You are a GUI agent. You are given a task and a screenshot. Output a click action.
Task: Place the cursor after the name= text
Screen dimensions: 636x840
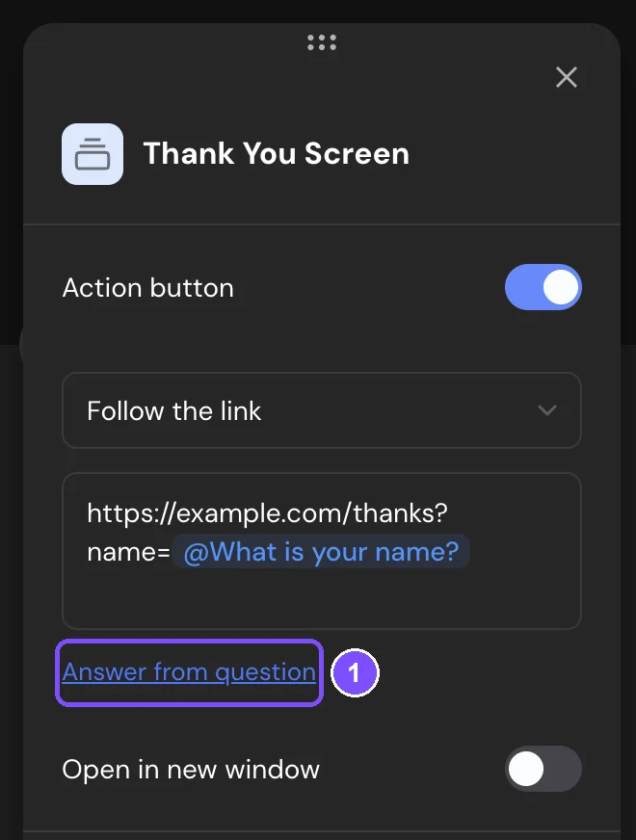(x=170, y=552)
